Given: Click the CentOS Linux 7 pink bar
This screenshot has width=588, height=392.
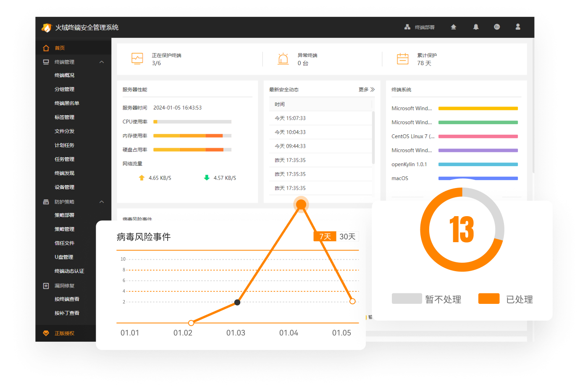Looking at the screenshot, I should 478,136.
